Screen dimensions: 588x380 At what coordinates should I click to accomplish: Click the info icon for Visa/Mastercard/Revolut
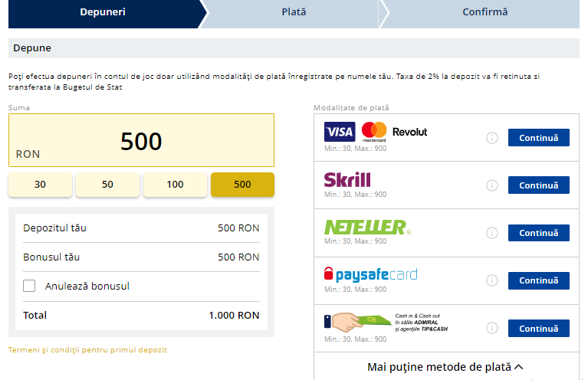coord(492,138)
